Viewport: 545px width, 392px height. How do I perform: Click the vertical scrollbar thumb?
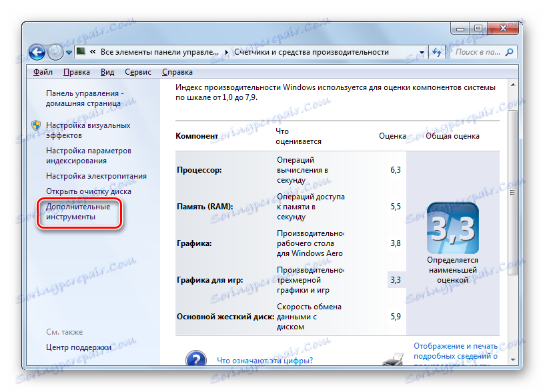513,193
